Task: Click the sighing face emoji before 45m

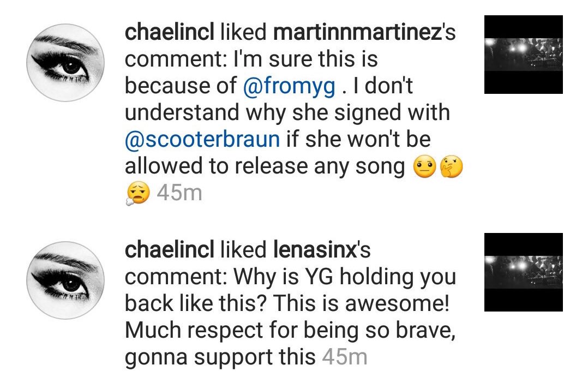Action: (x=137, y=194)
